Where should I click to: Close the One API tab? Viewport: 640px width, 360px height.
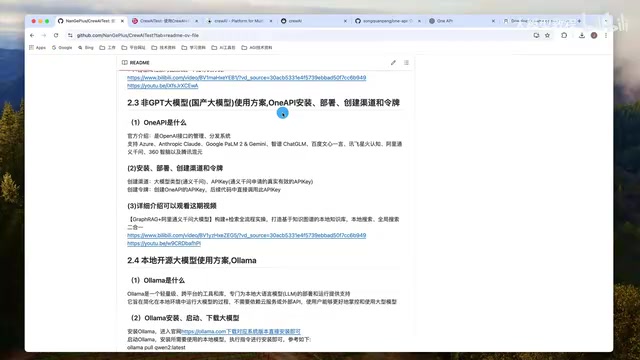click(x=493, y=21)
